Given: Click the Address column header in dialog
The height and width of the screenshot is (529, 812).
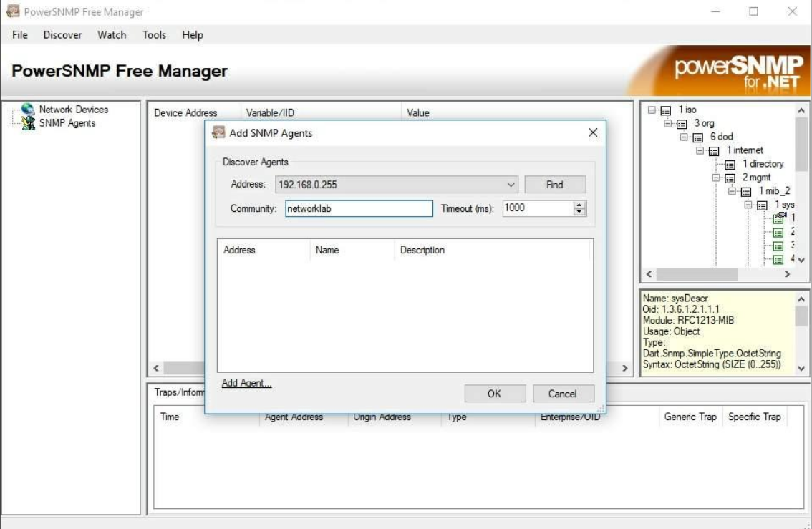Looking at the screenshot, I should coord(264,250).
